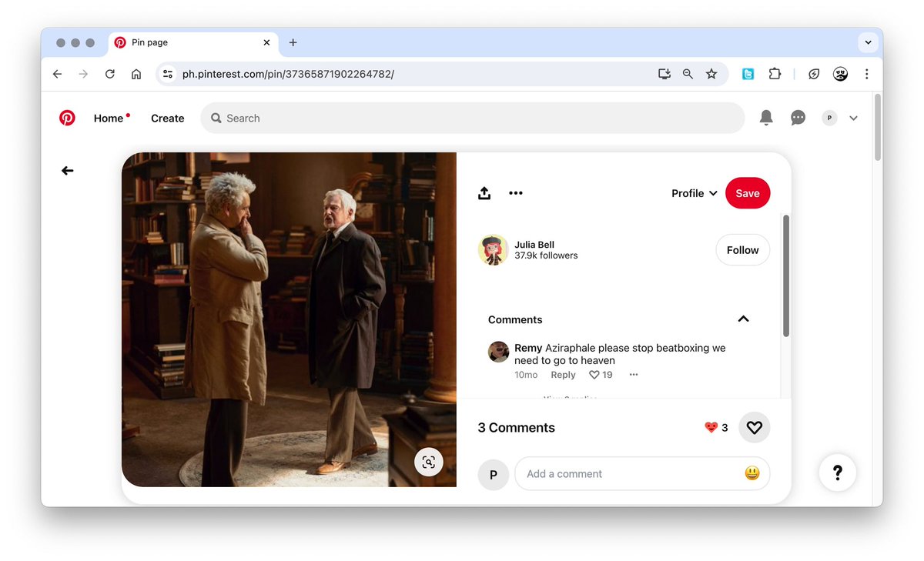Viewport: 924px width, 561px height.
Task: Bookmark this page with the star icon
Action: point(711,74)
